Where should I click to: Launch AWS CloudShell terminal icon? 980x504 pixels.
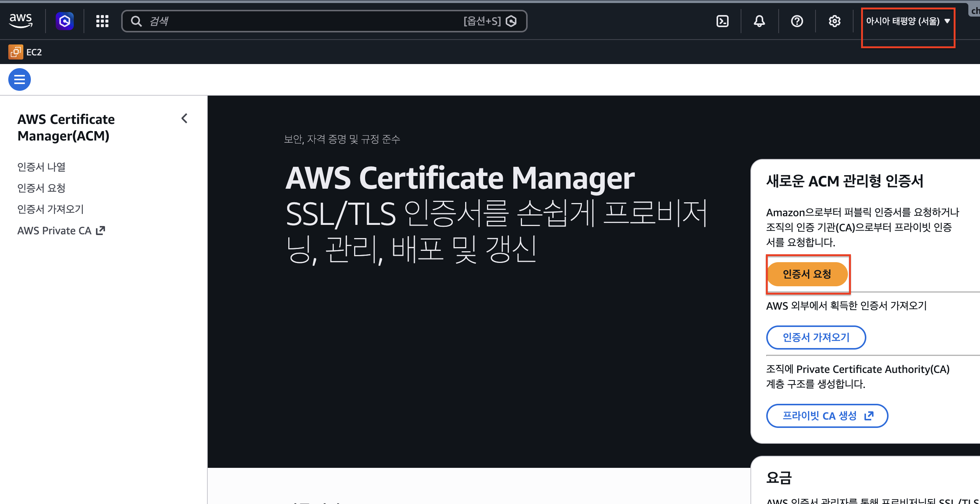(722, 21)
